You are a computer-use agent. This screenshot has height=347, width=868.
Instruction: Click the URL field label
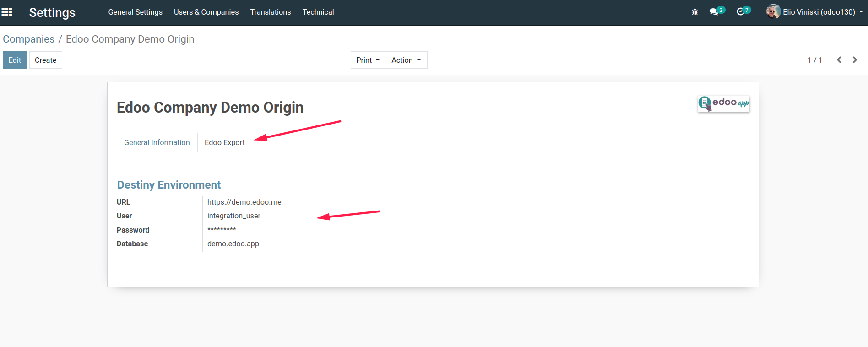click(x=124, y=202)
